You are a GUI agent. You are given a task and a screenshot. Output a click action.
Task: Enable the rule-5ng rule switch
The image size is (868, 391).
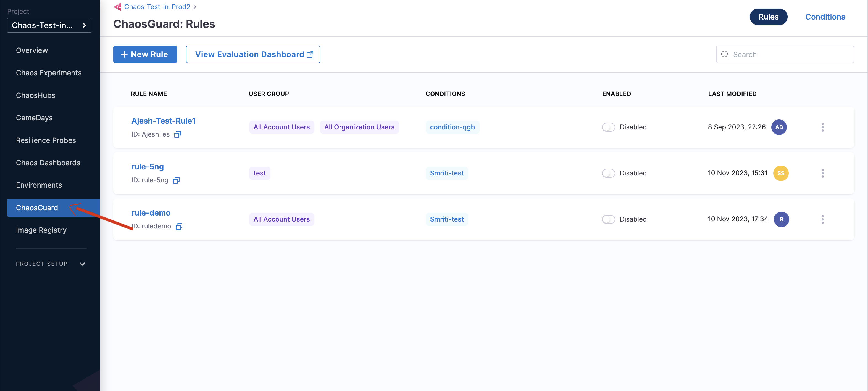[x=609, y=173]
